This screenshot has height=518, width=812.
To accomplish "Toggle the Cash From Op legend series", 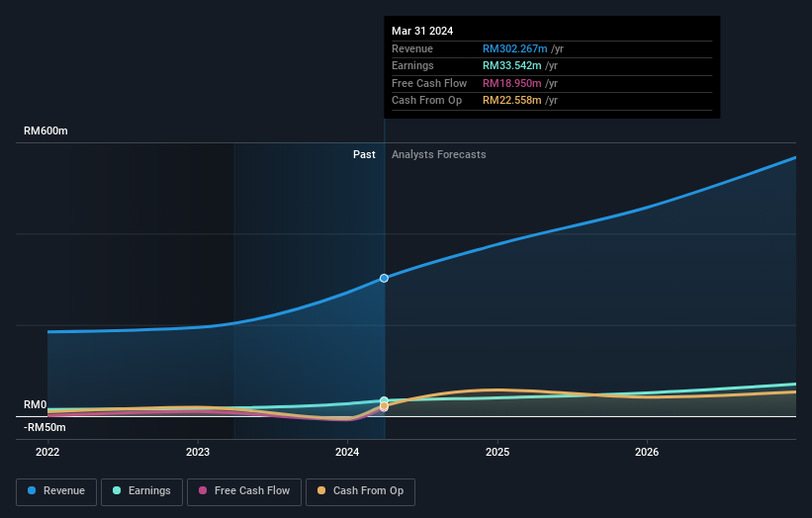I will click(x=360, y=491).
